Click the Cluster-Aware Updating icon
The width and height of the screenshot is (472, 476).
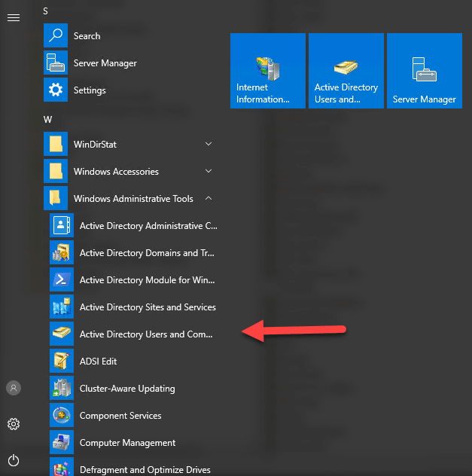pos(62,388)
